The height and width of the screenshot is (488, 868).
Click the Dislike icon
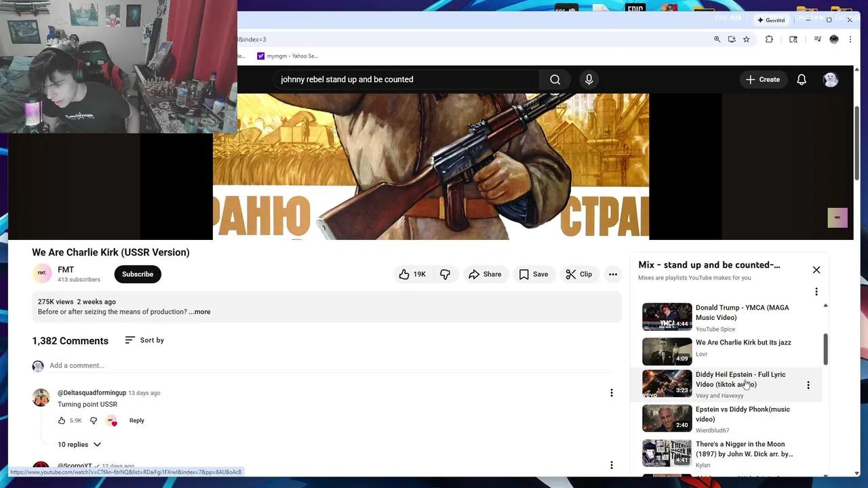click(446, 274)
